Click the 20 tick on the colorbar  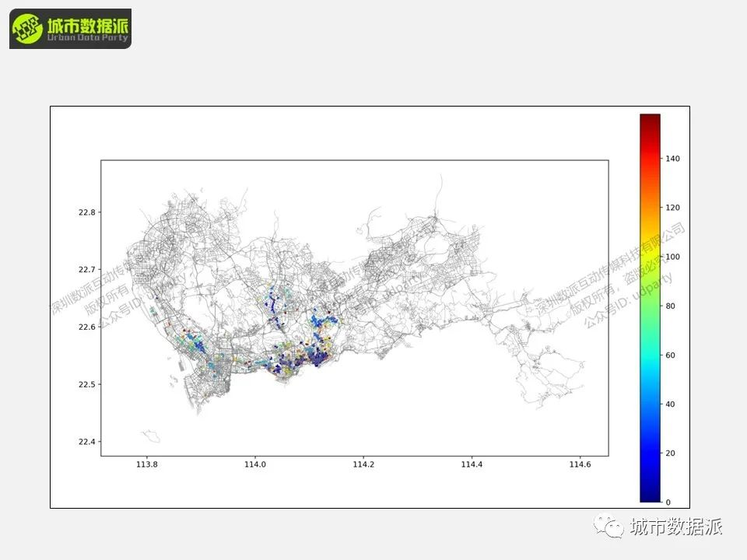(x=670, y=453)
